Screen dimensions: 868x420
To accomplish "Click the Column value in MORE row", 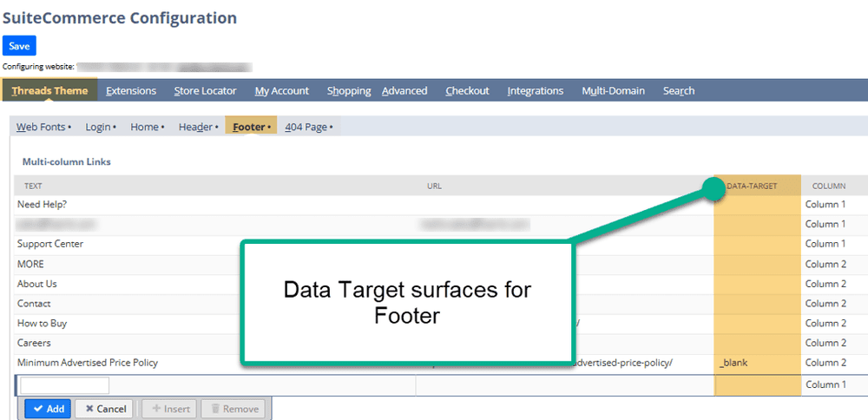I will [x=826, y=264].
